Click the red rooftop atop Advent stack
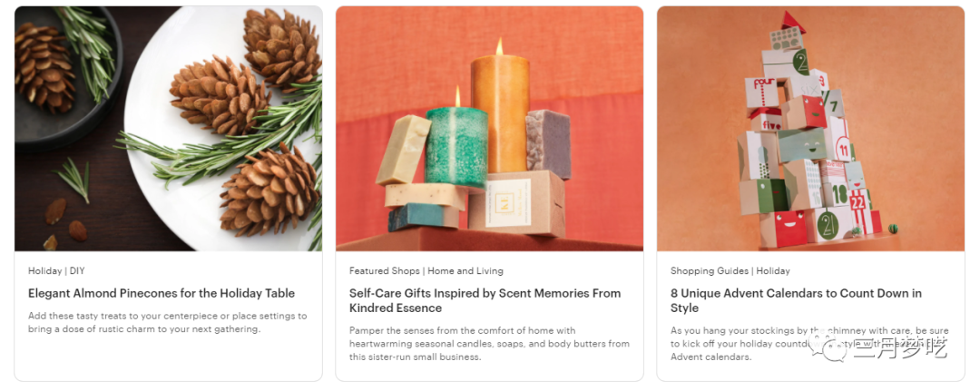This screenshot has height=391, width=980. (791, 20)
